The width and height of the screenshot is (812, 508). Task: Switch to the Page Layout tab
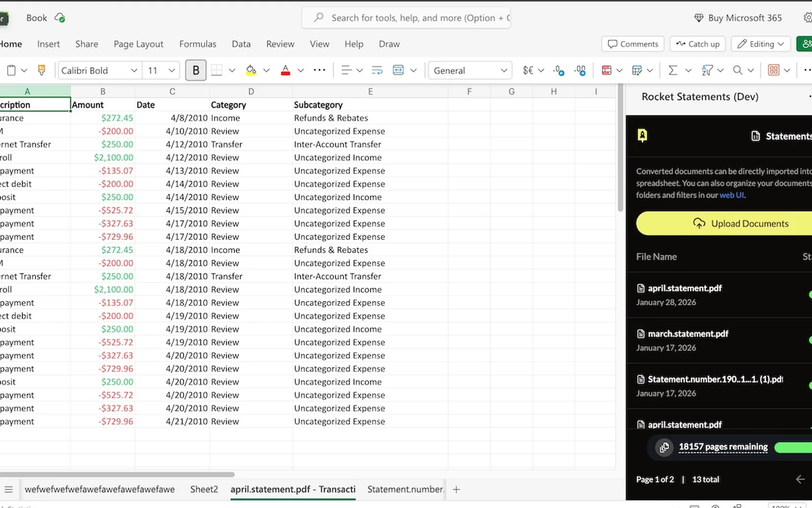tap(138, 44)
